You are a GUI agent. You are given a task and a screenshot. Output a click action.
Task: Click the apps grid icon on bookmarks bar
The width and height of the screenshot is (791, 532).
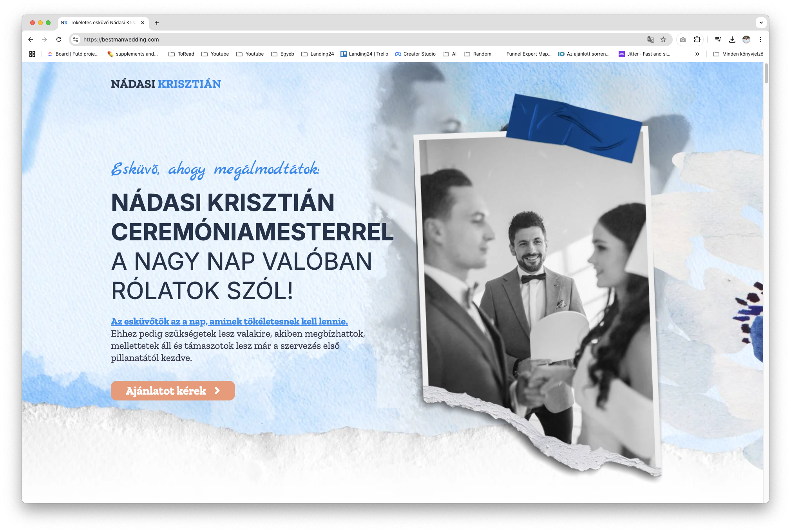click(32, 54)
